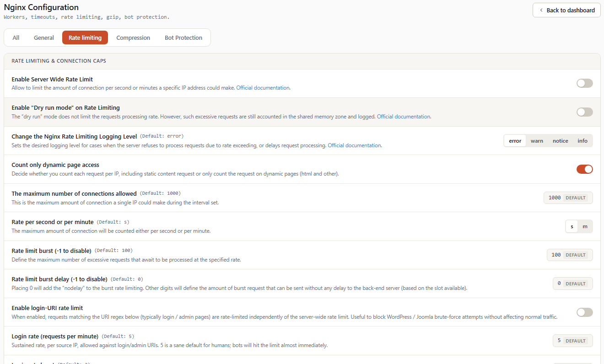Screen dimensions: 604x364
Task: Open Official documentation link for Dry run mode
Action: [x=404, y=117]
